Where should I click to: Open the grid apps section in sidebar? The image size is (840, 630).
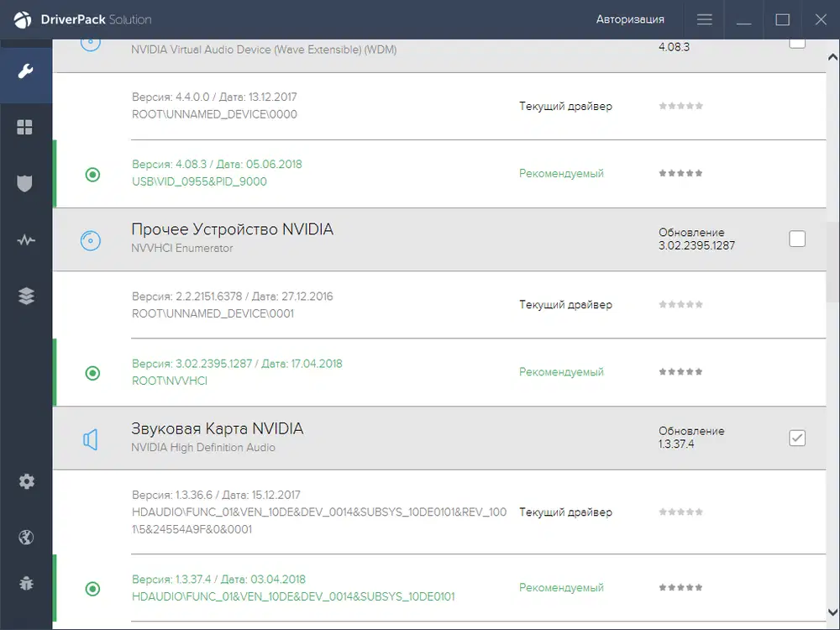point(25,127)
